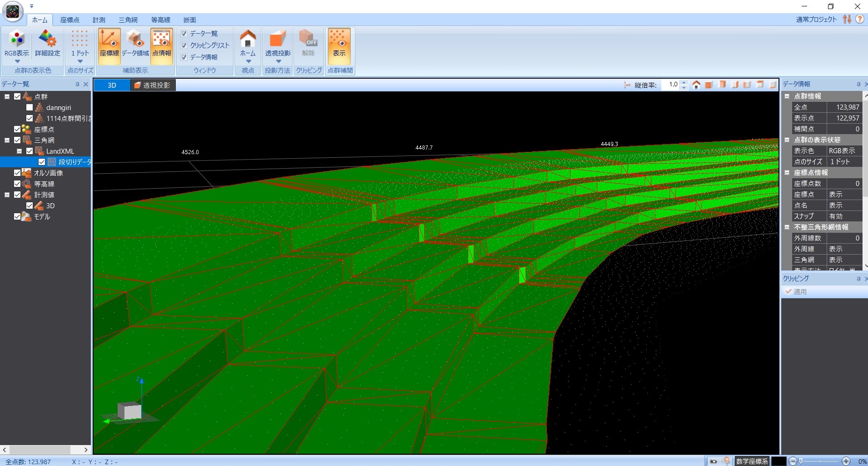Click the RGB表示 point color icon

pos(17,41)
